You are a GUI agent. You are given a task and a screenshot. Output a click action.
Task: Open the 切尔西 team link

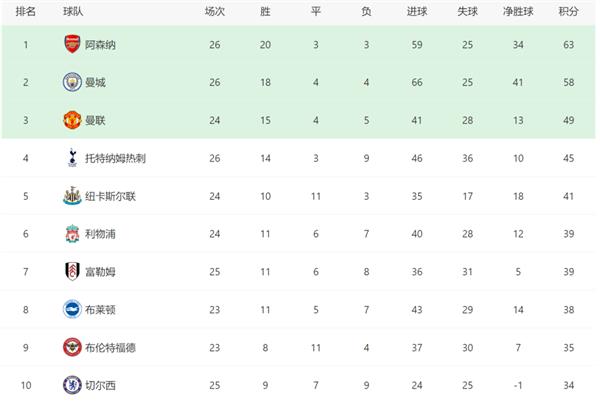point(100,385)
